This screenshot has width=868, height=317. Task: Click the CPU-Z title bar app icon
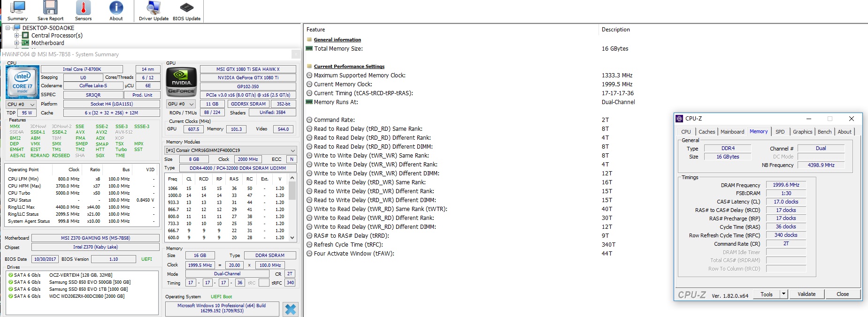679,119
